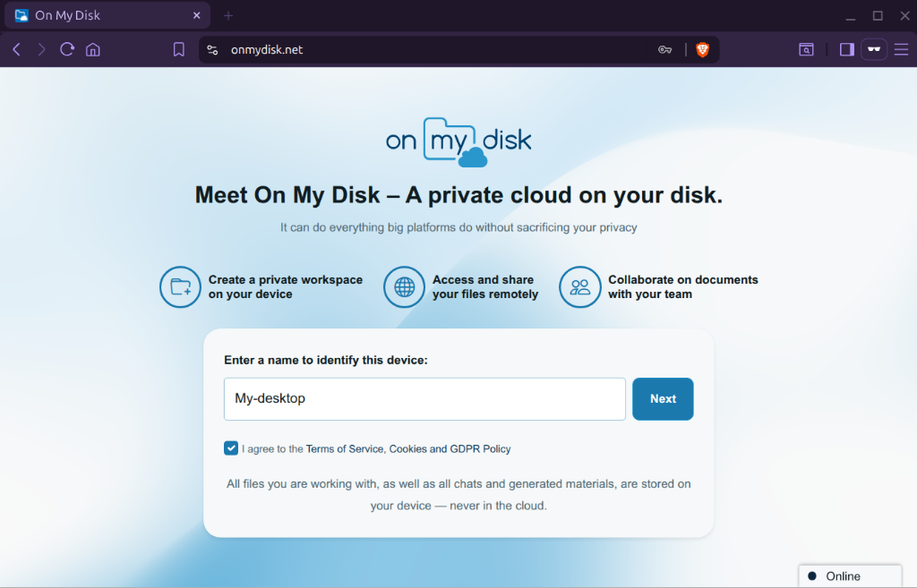
Task: Uncheck the agree to terms checkbox
Action: [231, 448]
